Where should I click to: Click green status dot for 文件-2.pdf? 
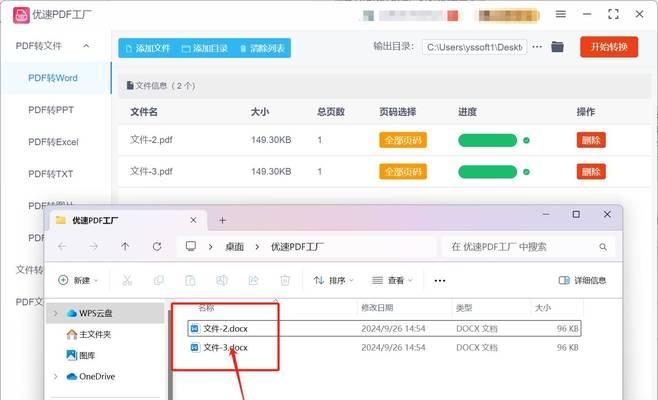tap(526, 140)
